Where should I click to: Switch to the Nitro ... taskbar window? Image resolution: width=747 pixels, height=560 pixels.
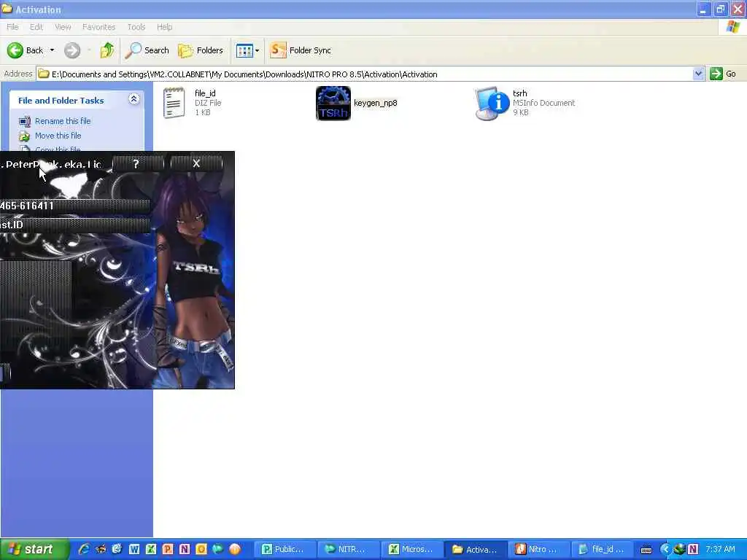tap(538, 550)
